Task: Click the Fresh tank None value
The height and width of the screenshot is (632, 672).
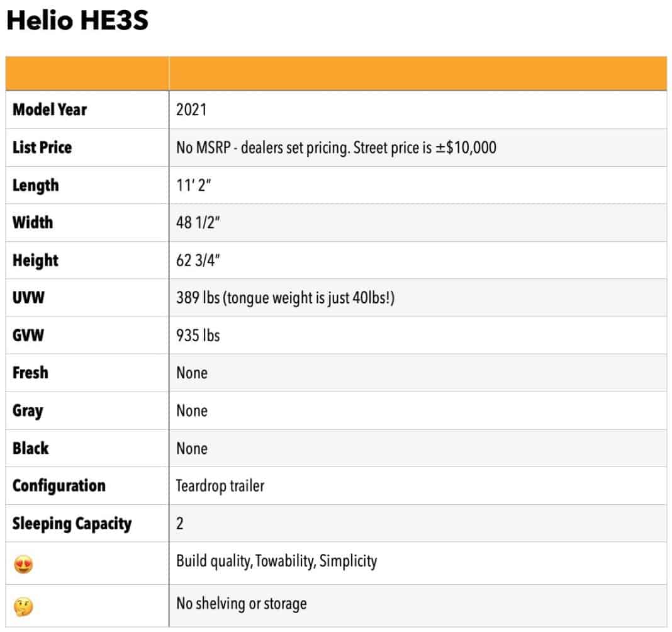Action: (x=192, y=373)
